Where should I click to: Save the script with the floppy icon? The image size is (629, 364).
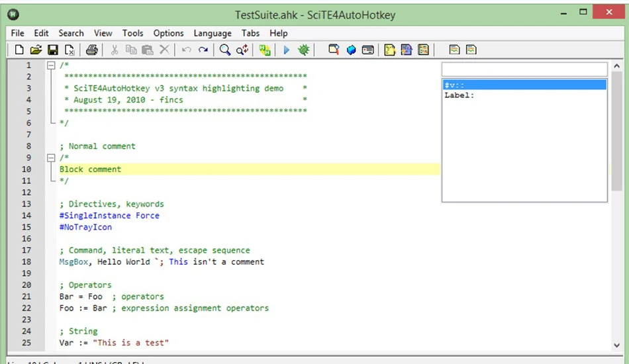click(x=52, y=50)
